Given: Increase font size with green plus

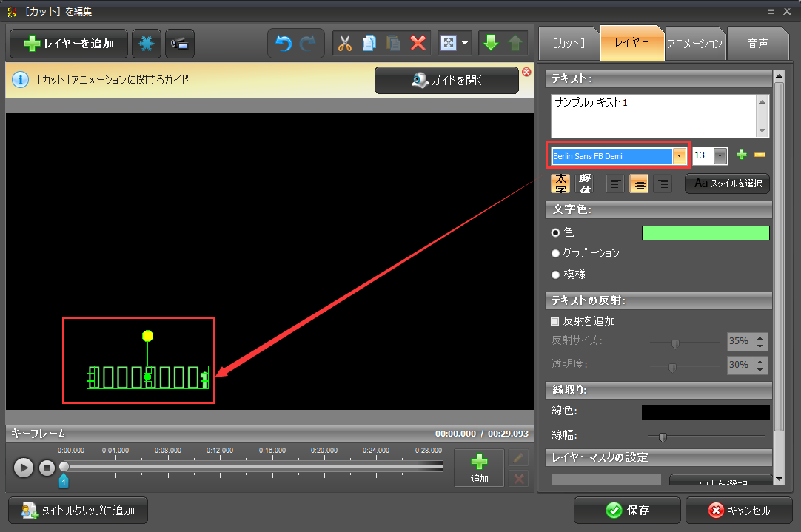Looking at the screenshot, I should (742, 155).
